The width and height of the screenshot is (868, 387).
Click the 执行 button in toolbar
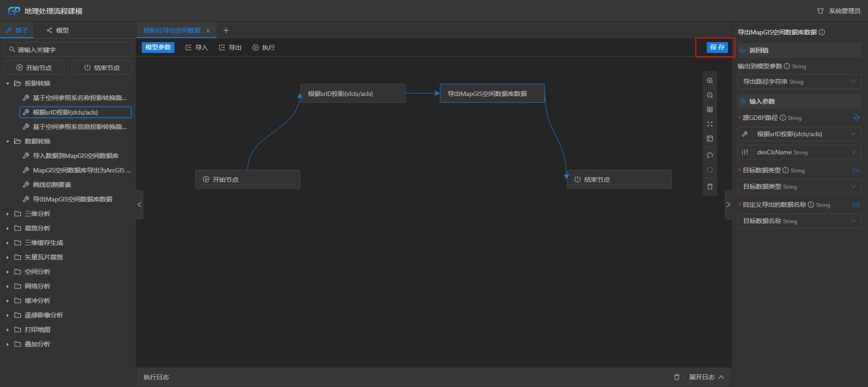[264, 48]
